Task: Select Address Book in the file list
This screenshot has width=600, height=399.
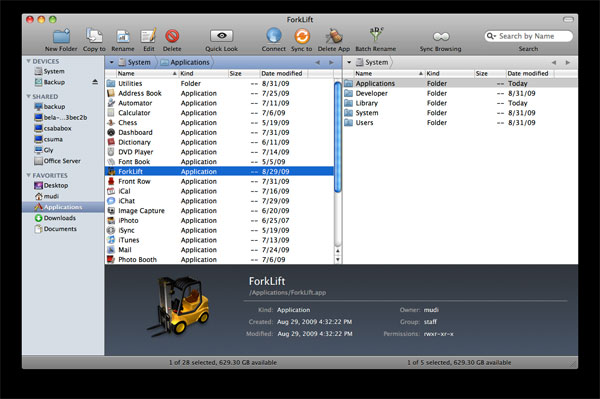Action: tap(219, 93)
